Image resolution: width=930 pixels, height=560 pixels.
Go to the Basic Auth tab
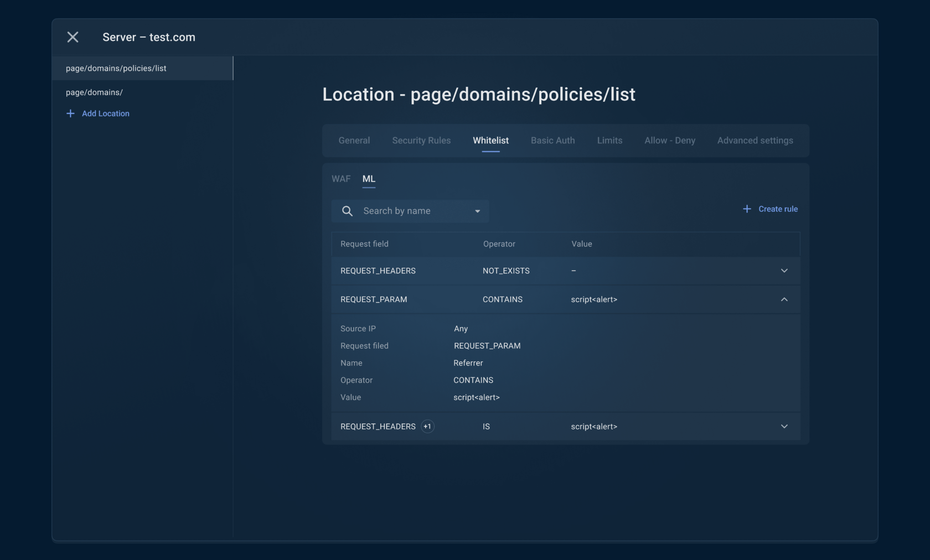point(552,141)
